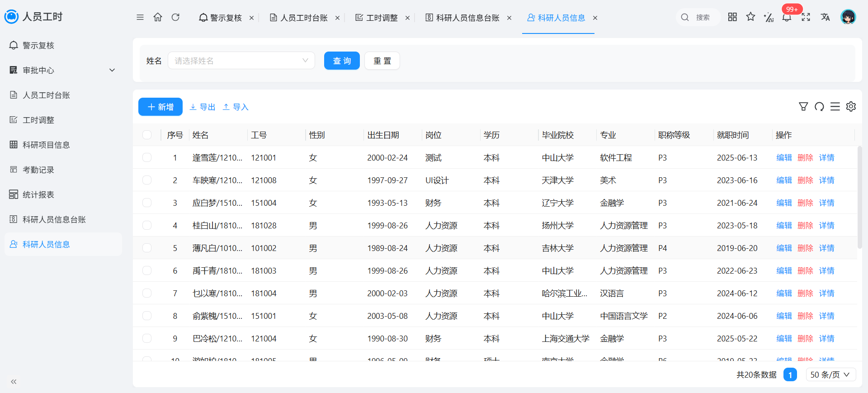Screen dimensions: 868x393
Task: Tick the checkbox for row 1
Action: point(147,157)
